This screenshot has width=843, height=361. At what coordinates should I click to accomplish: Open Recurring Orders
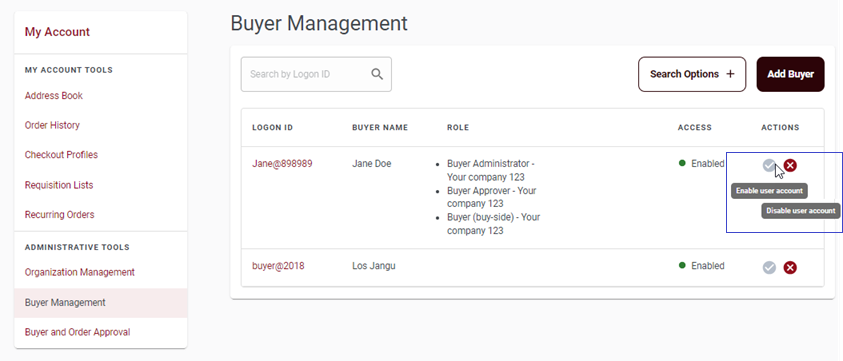60,215
